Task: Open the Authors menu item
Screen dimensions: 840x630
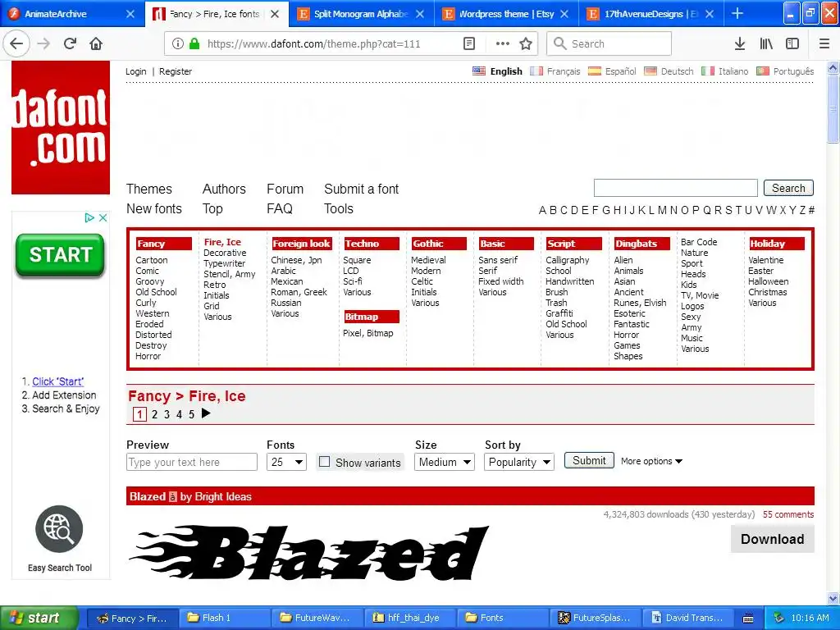Action: (224, 189)
